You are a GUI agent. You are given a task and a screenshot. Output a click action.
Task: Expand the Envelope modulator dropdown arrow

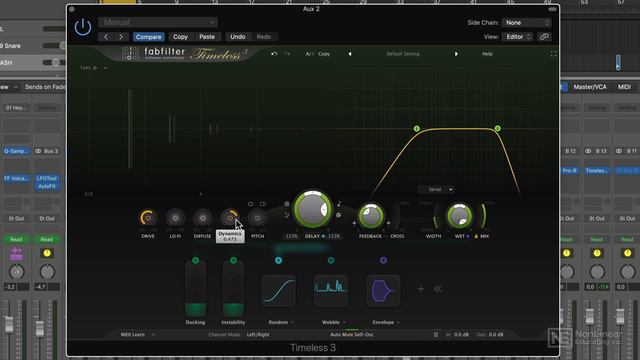click(x=398, y=322)
